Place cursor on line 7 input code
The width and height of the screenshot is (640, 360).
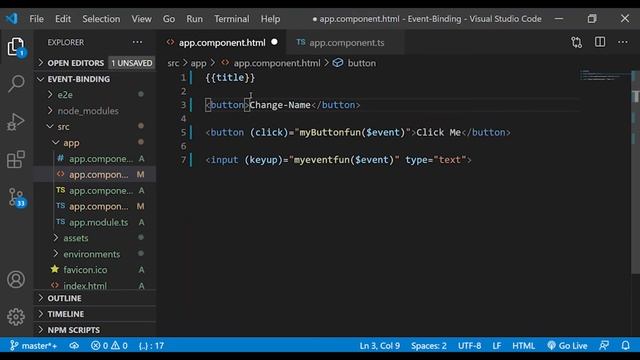point(339,160)
